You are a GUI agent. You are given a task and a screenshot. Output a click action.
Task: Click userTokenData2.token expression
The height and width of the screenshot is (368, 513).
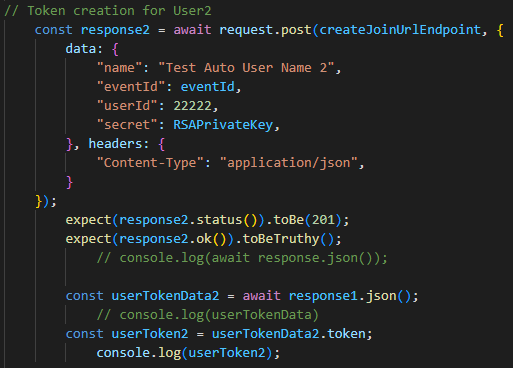pyautogui.click(x=289, y=334)
